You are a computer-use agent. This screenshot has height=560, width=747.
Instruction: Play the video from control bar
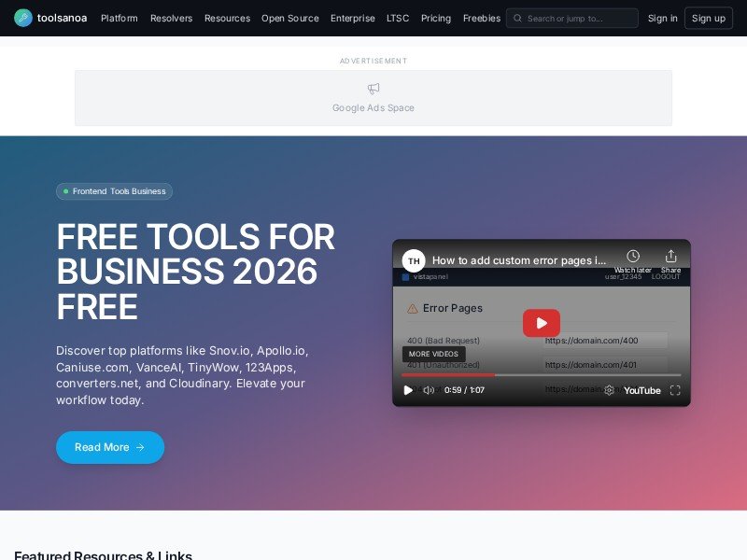click(408, 390)
